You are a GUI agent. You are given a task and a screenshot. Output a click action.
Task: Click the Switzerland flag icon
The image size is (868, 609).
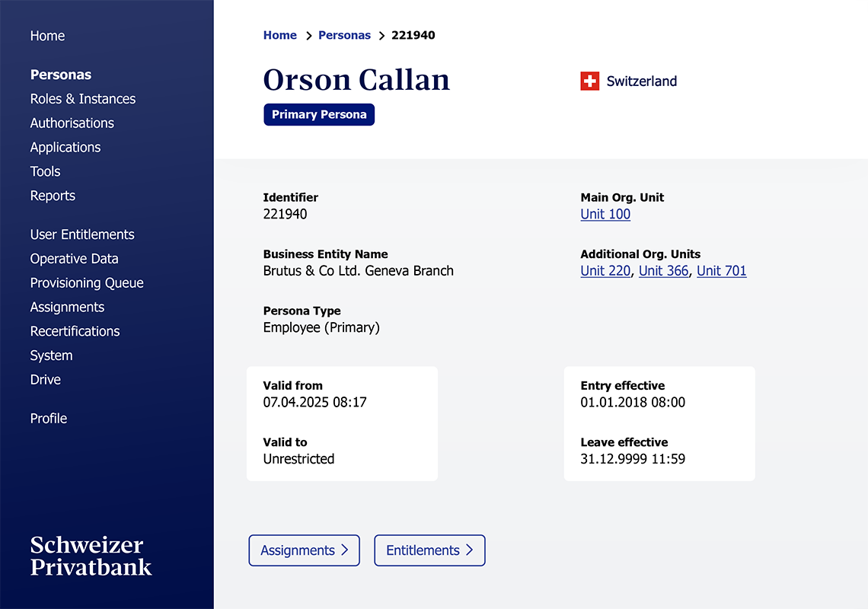click(590, 81)
